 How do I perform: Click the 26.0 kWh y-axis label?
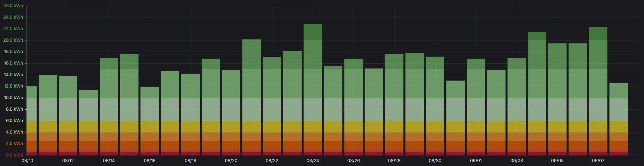point(13,6)
